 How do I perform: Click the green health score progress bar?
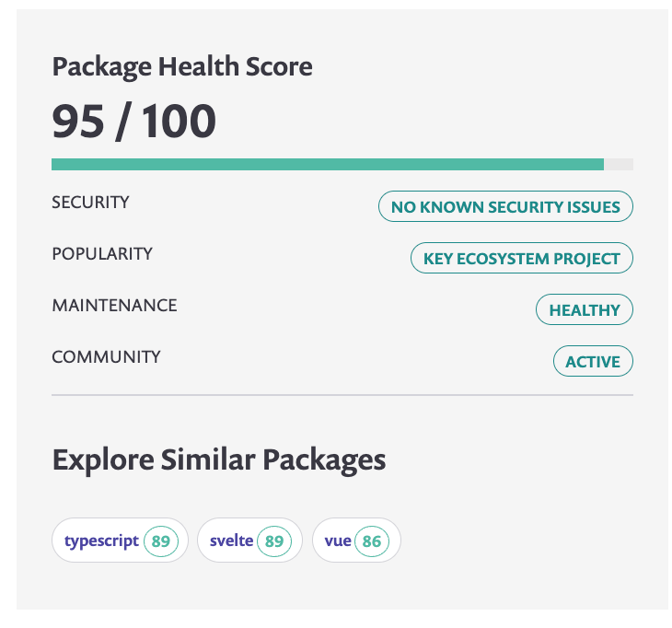tap(327, 164)
